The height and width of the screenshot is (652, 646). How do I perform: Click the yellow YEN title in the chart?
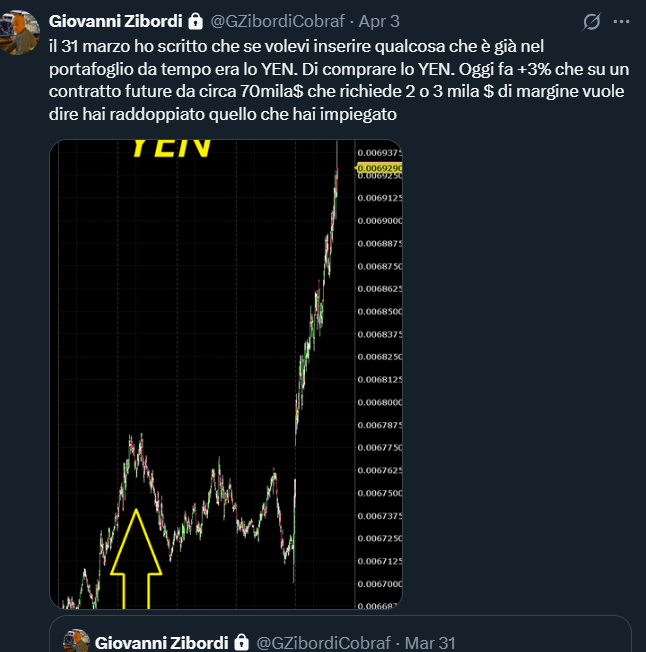pyautogui.click(x=172, y=147)
